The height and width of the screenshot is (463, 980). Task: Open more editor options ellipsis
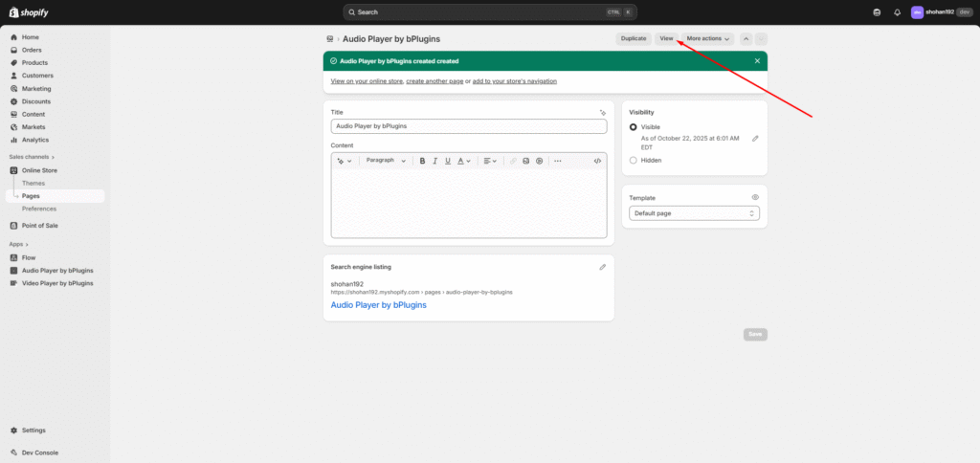(558, 161)
